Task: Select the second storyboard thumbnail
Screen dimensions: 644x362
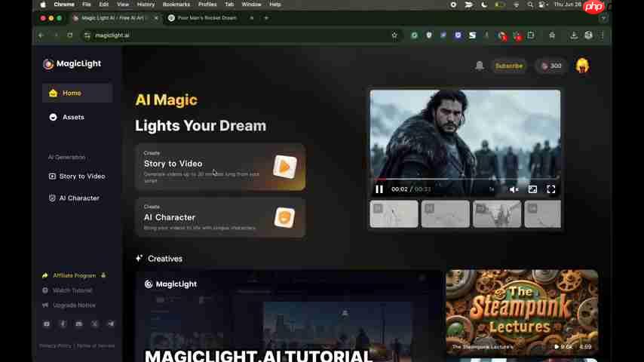Action: 445,214
